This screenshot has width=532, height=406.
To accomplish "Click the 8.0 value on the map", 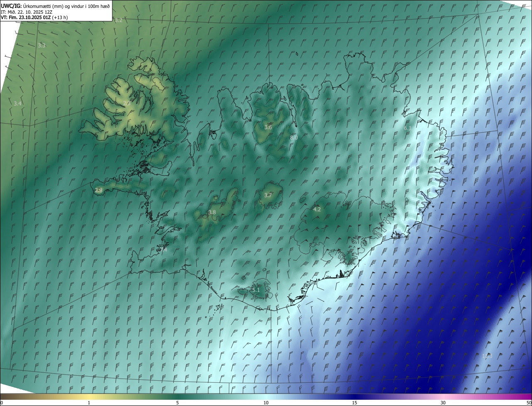I will 294,137.
